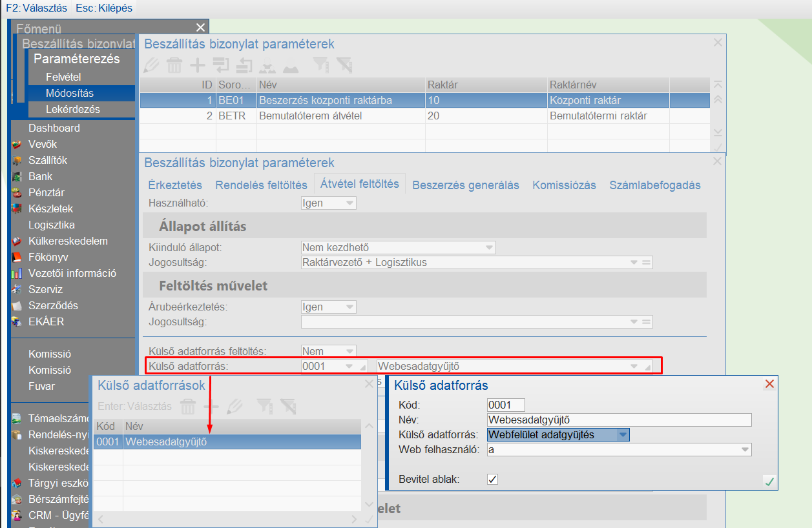Jump to first row with top-arrow icon
This screenshot has width=812, height=528.
coord(717,85)
